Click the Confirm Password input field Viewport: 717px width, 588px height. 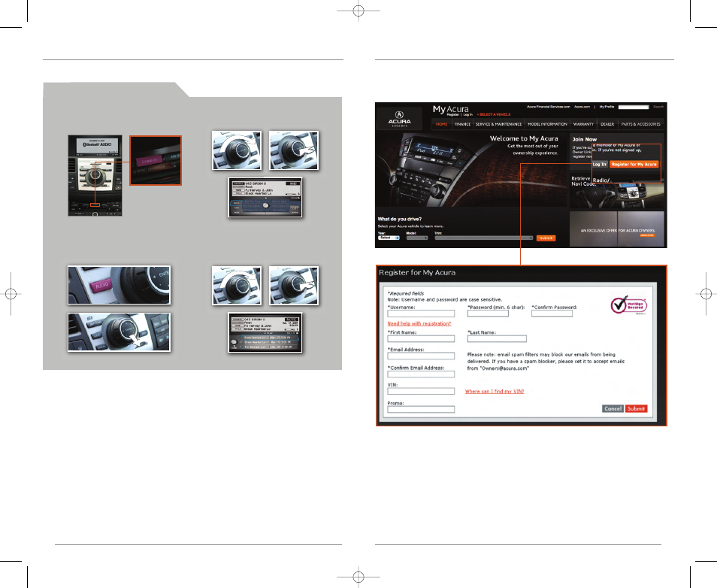552,314
